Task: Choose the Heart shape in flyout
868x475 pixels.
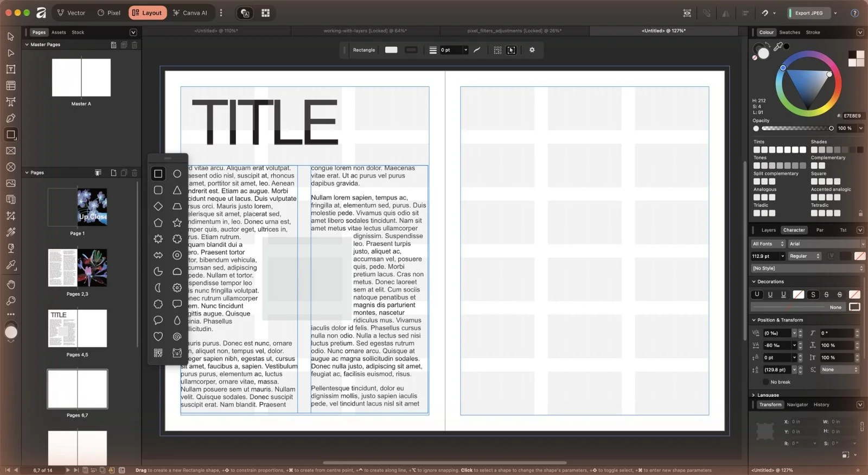Action: pos(158,337)
